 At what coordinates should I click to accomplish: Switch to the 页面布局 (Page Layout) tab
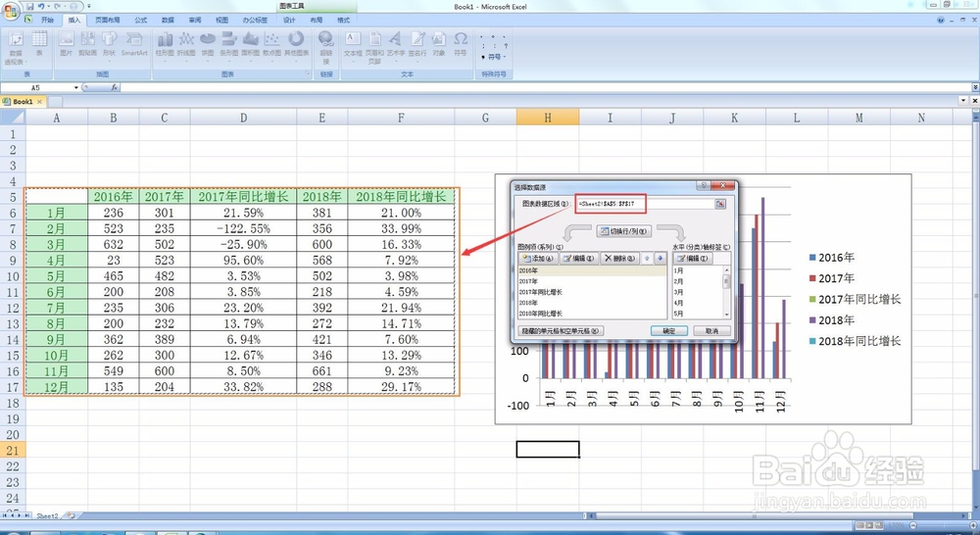107,20
